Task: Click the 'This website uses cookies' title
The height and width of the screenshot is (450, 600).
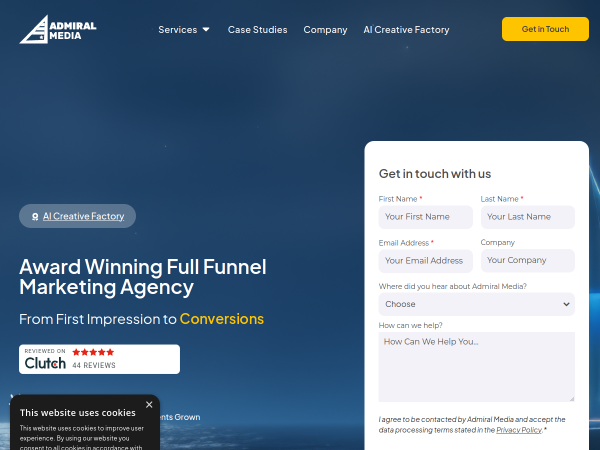Action: click(78, 412)
